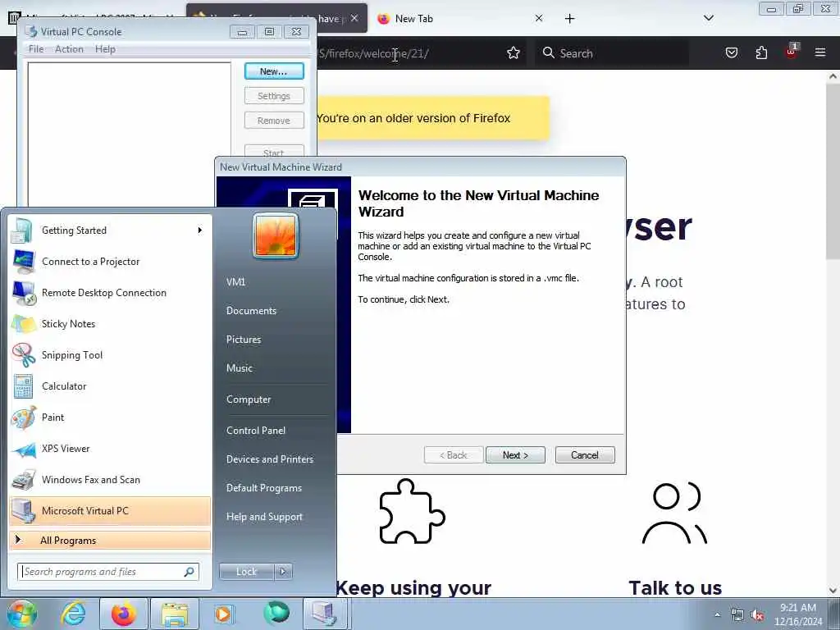
Task: Open Sticky Notes
Action: pos(110,323)
